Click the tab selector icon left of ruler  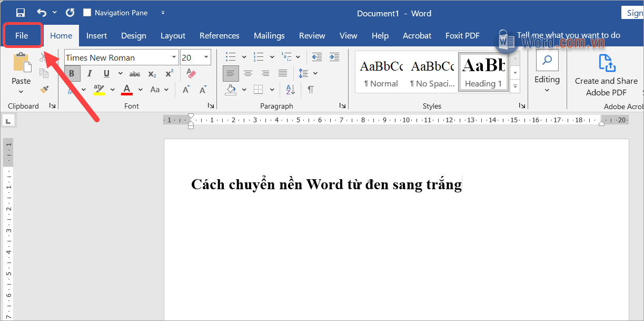tap(8, 121)
